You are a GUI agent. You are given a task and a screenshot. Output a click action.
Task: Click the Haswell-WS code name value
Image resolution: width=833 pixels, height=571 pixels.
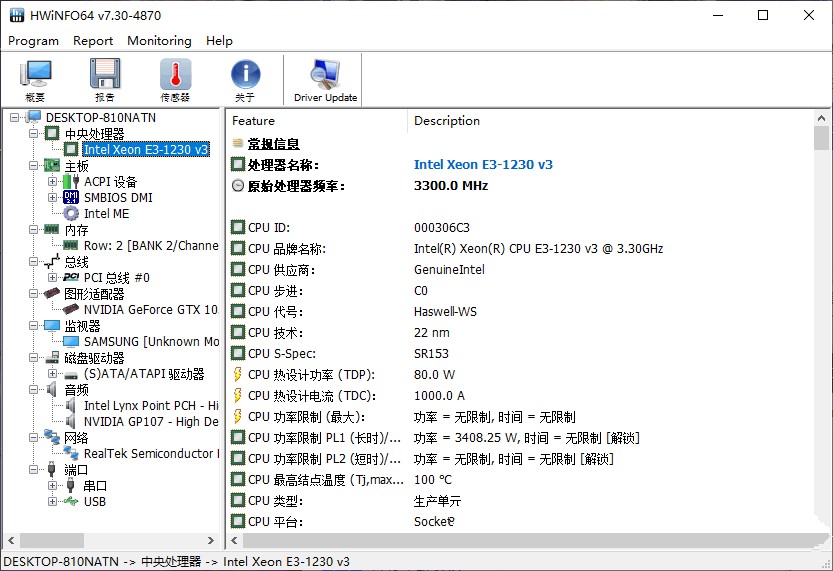point(445,312)
